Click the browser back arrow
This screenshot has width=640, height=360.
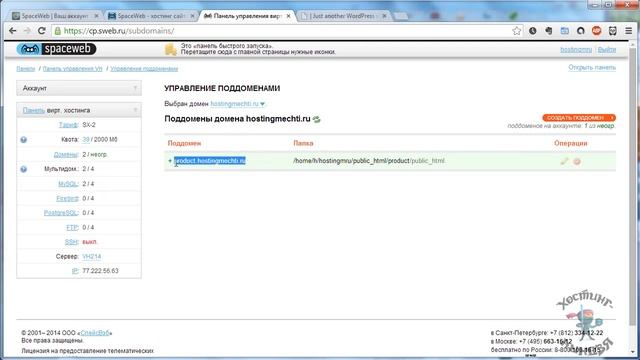[x=13, y=31]
